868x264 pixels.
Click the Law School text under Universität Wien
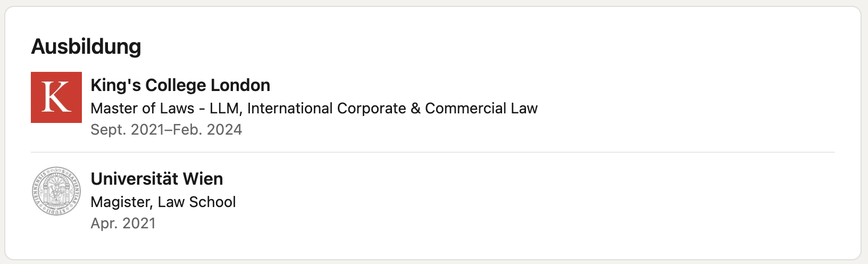coord(197,202)
